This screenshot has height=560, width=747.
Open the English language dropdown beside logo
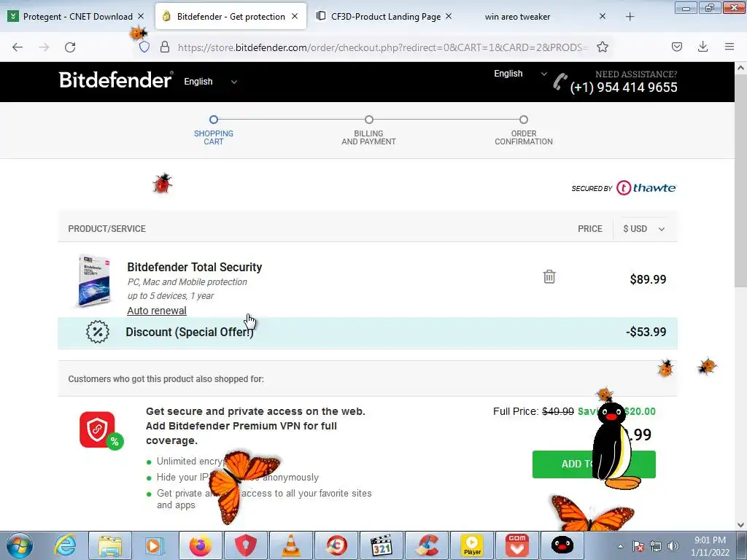coord(211,82)
